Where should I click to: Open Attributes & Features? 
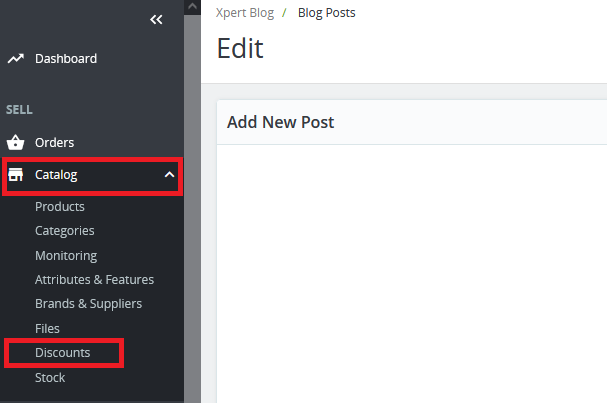coord(94,280)
